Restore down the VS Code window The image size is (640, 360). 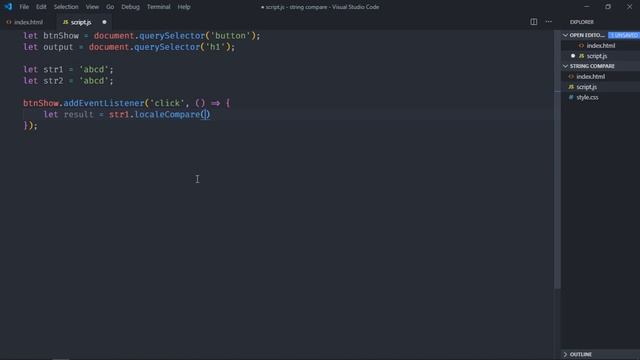click(608, 7)
